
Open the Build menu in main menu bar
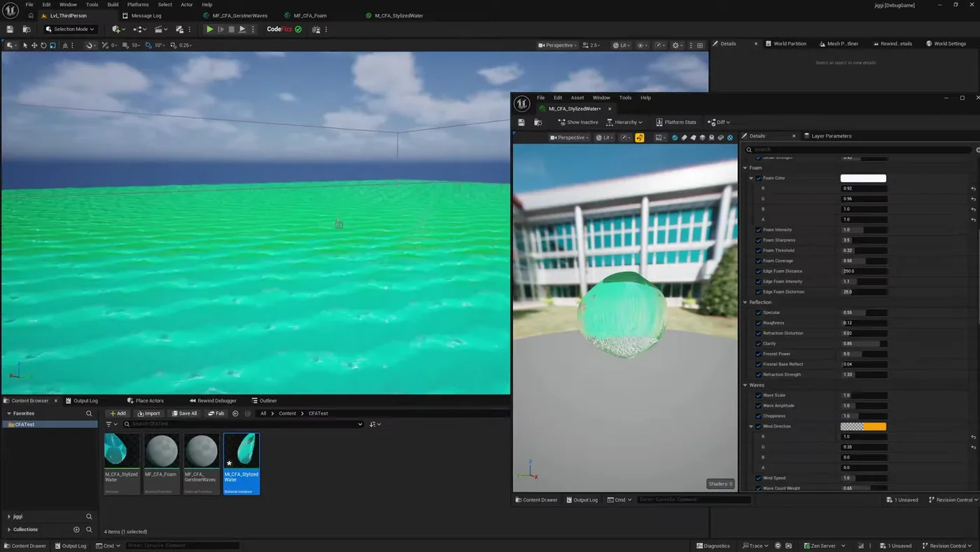[x=113, y=5]
